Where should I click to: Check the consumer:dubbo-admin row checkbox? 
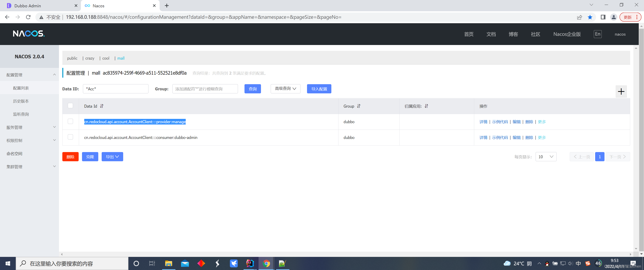(71, 137)
